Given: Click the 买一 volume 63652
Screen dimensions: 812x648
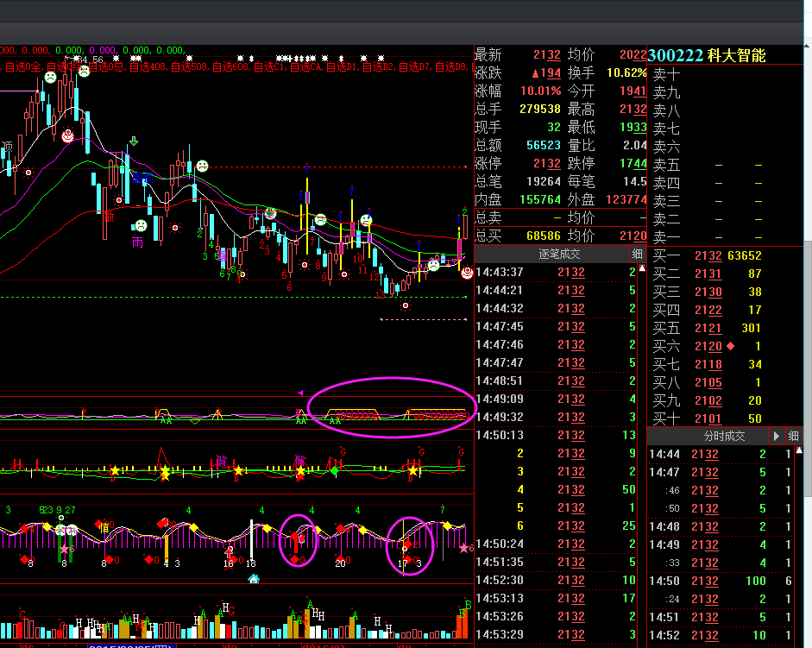Looking at the screenshot, I should [x=745, y=255].
